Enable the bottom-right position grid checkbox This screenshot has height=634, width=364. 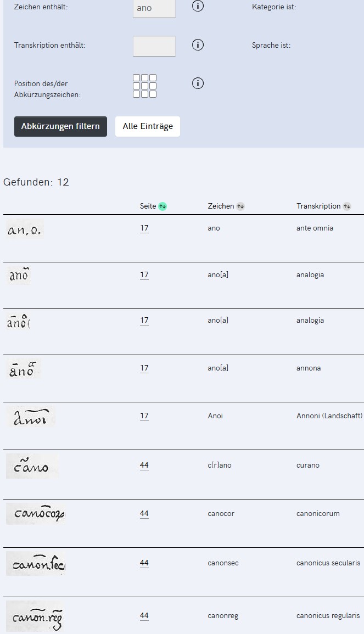(153, 94)
